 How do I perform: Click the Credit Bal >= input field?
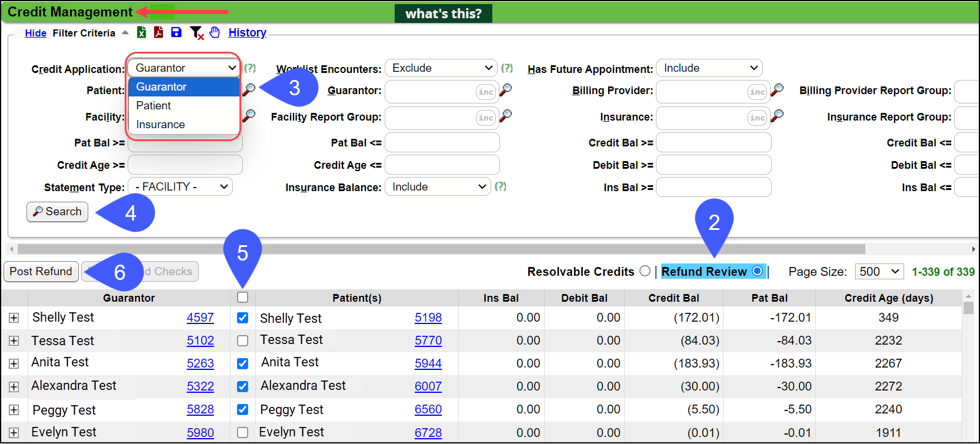(x=714, y=142)
